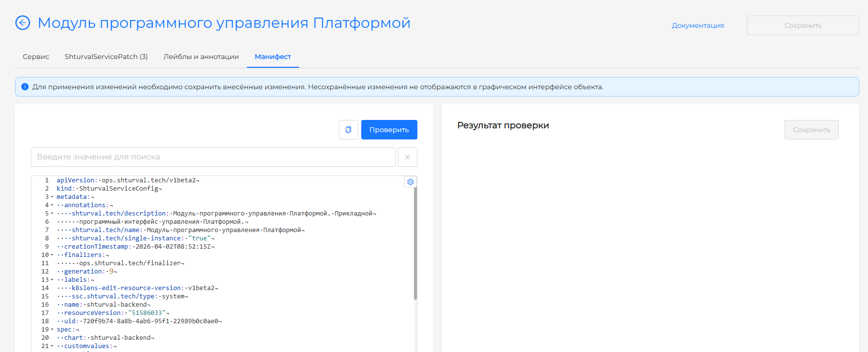
Task: Click the 'kind: ShturvalServiceConfig' line
Action: [x=109, y=189]
